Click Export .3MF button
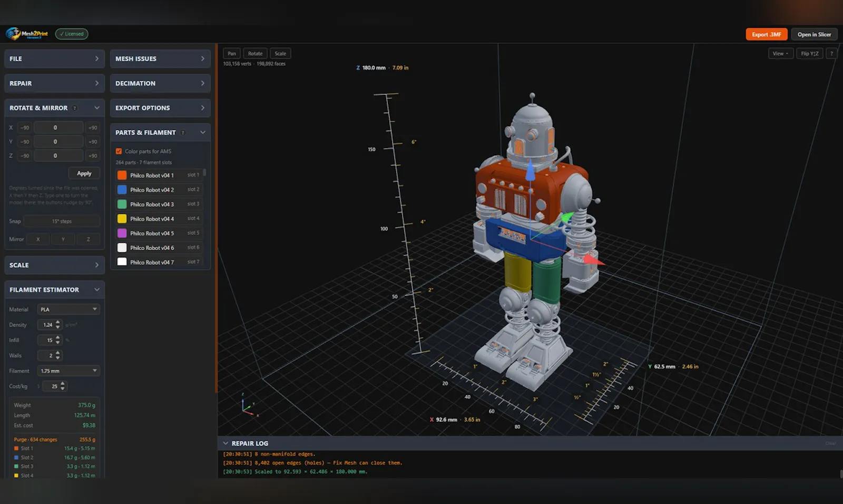This screenshot has width=843, height=504. pos(767,34)
